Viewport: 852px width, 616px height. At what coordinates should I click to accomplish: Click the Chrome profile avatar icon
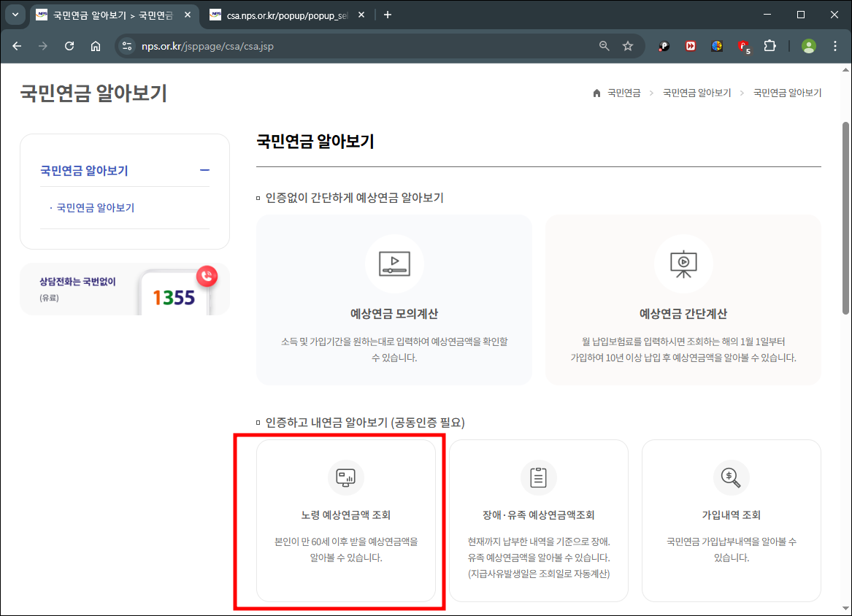pyautogui.click(x=808, y=45)
